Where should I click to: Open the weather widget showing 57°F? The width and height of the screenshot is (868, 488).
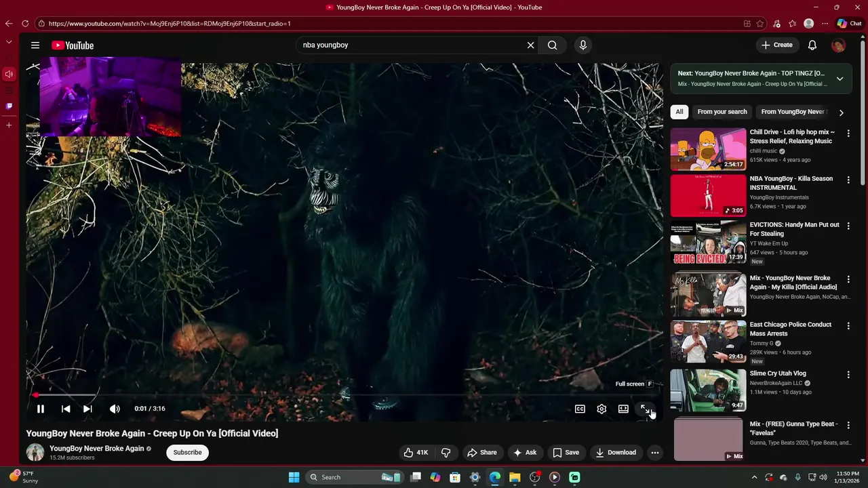[x=24, y=477]
